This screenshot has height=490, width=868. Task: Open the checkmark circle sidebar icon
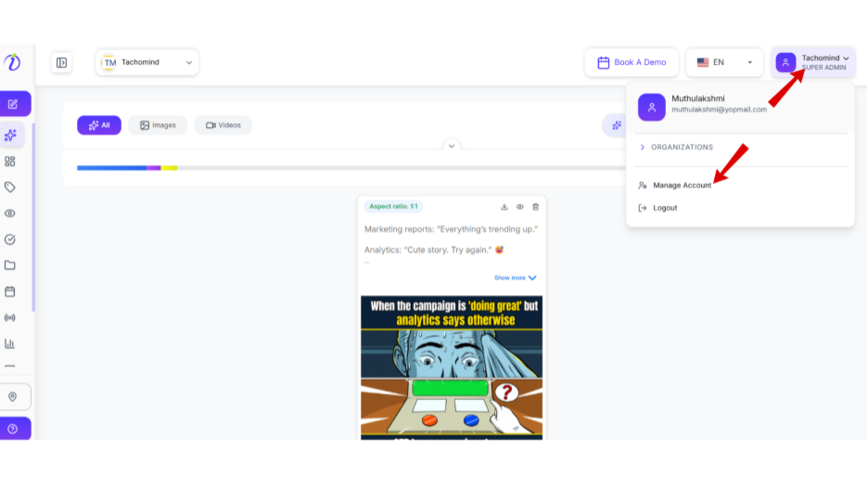10,239
